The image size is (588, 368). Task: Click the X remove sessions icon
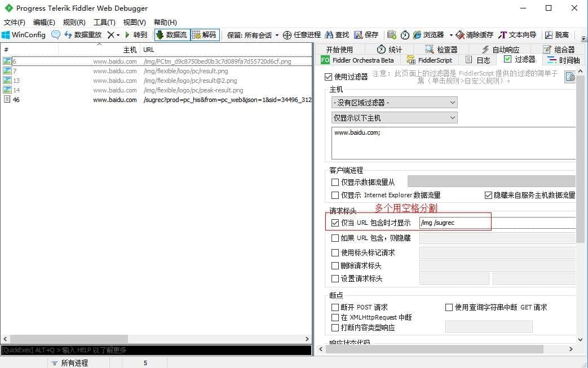(x=110, y=35)
